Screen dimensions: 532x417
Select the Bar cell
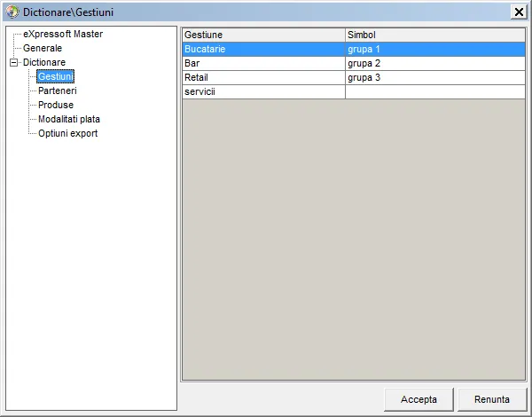coord(263,64)
